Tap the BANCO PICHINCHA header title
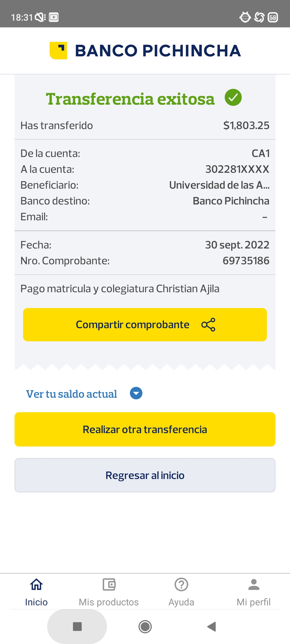Viewport: 290px width, 644px height. (x=158, y=51)
